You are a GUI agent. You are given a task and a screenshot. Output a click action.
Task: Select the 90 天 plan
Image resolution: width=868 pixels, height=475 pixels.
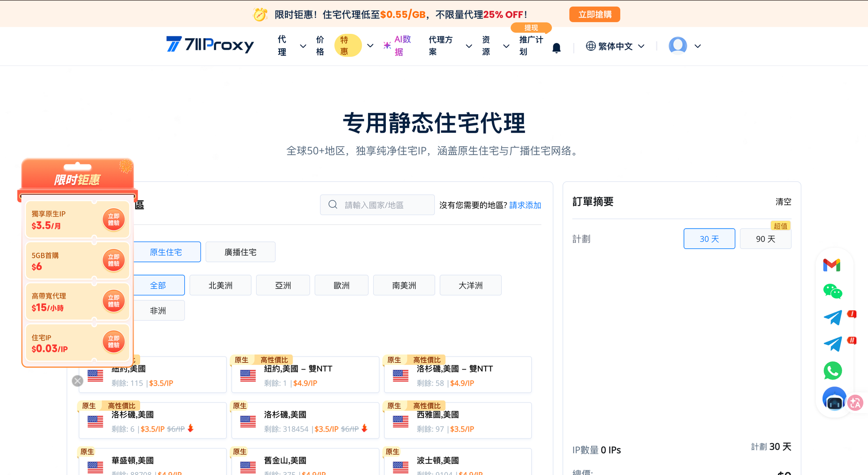[x=766, y=239]
